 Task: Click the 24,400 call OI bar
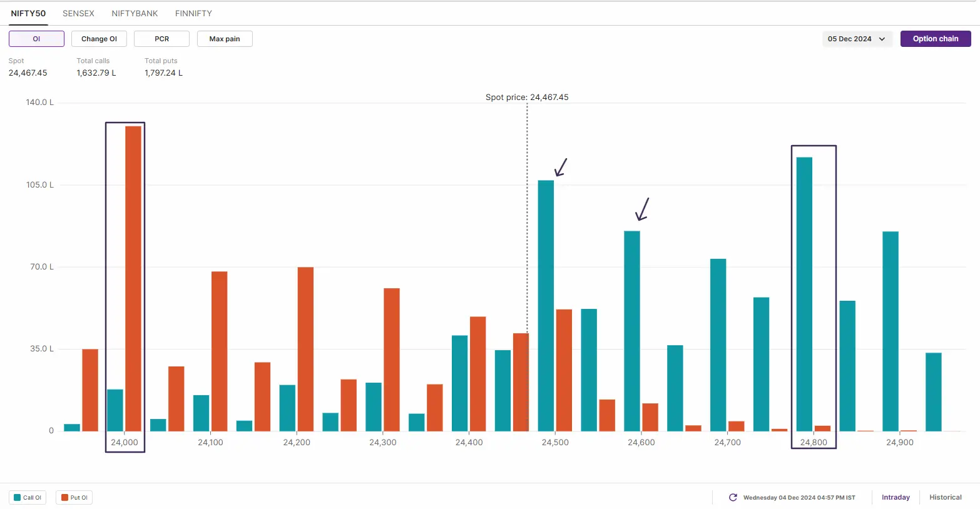[x=460, y=383]
